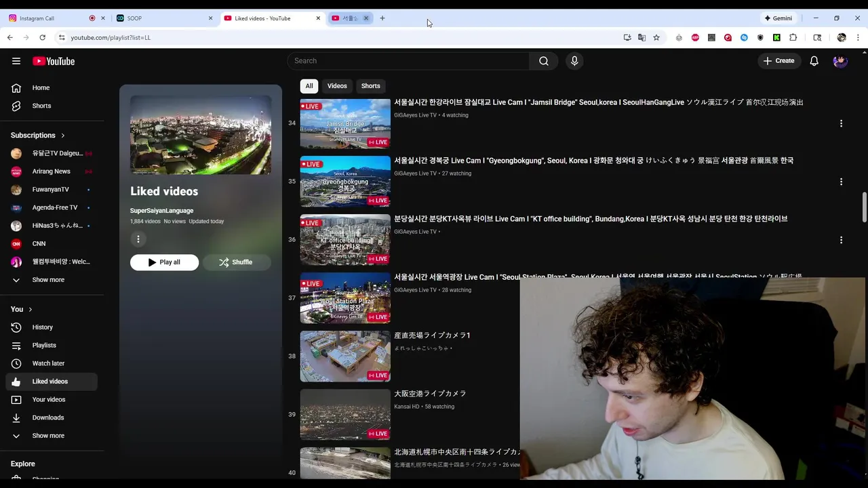This screenshot has width=868, height=488.
Task: Start voice search with the microphone
Action: pos(574,61)
